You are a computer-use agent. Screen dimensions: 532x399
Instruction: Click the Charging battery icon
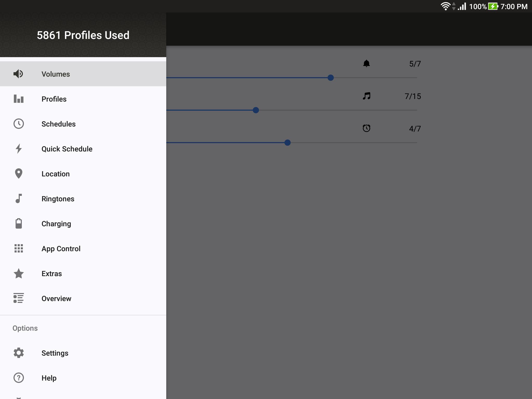tap(18, 223)
